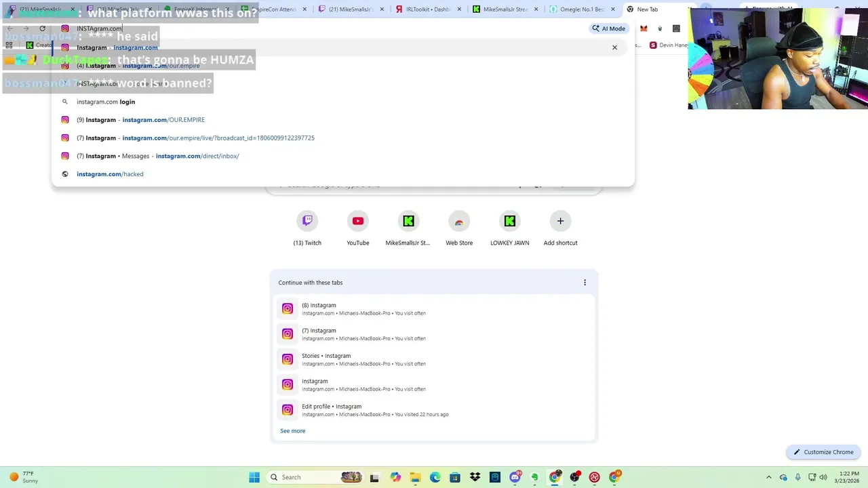The width and height of the screenshot is (868, 488).
Task: Open the Twitch shortcut tile
Action: click(307, 229)
